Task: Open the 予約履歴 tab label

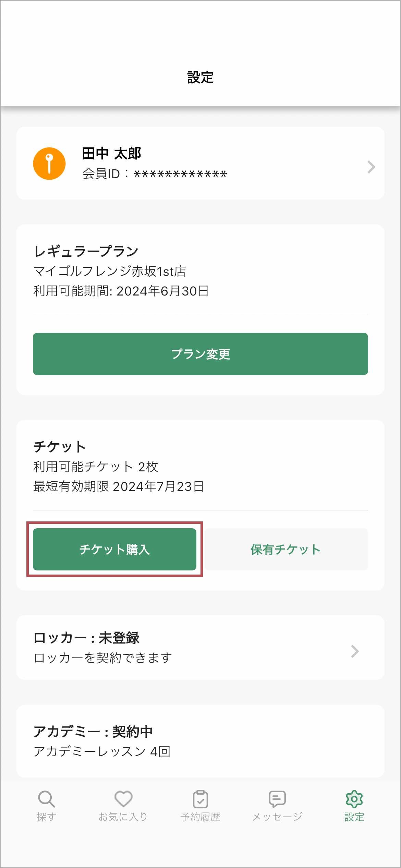Action: (200, 817)
